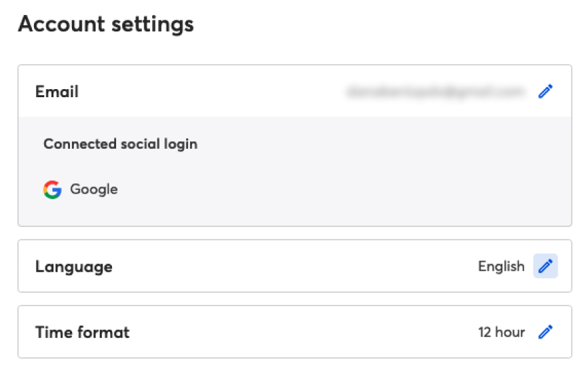Click the Google logo icon

coord(52,190)
